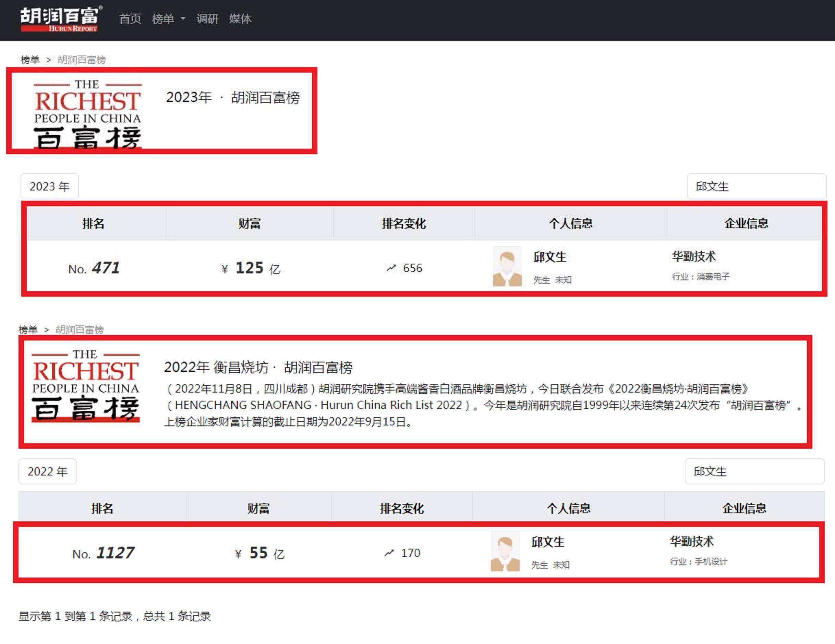
Task: Click the Hurun Report logo
Action: [61, 19]
